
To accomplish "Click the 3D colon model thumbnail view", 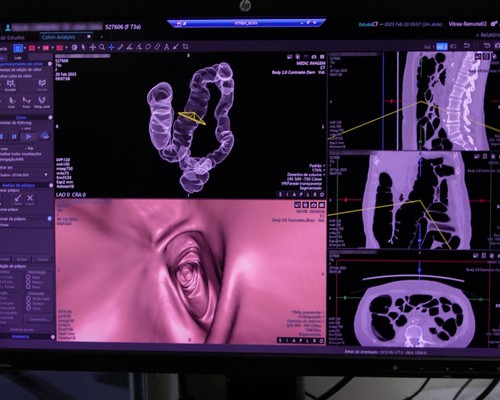I will point(191,126).
